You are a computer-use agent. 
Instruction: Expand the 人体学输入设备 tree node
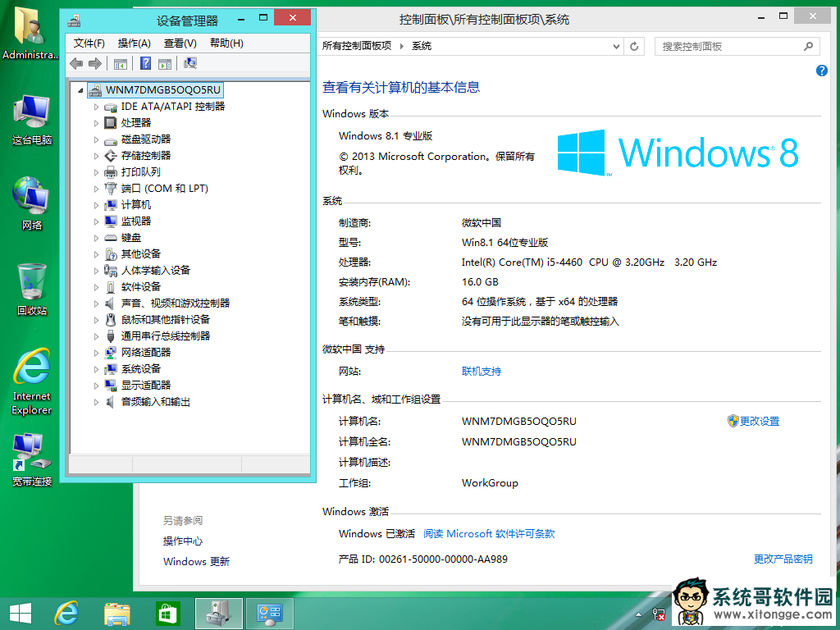point(97,271)
